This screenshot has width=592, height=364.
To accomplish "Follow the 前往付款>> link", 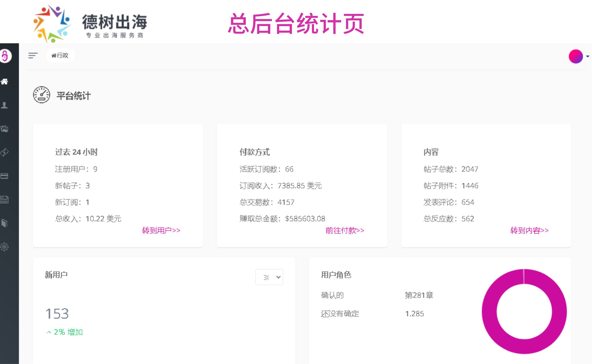I will pyautogui.click(x=344, y=230).
